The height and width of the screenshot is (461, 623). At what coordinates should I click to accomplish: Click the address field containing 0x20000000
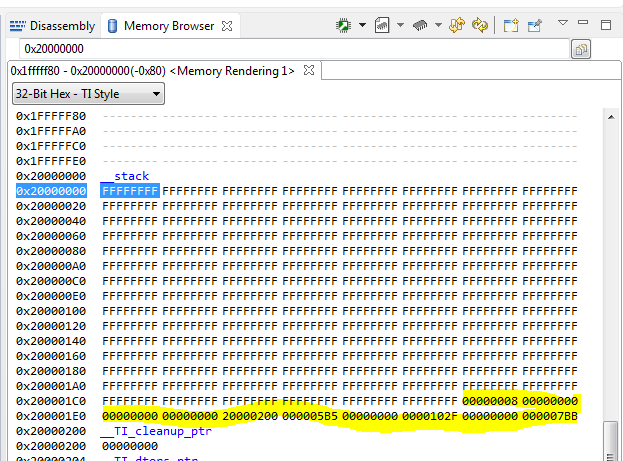294,49
